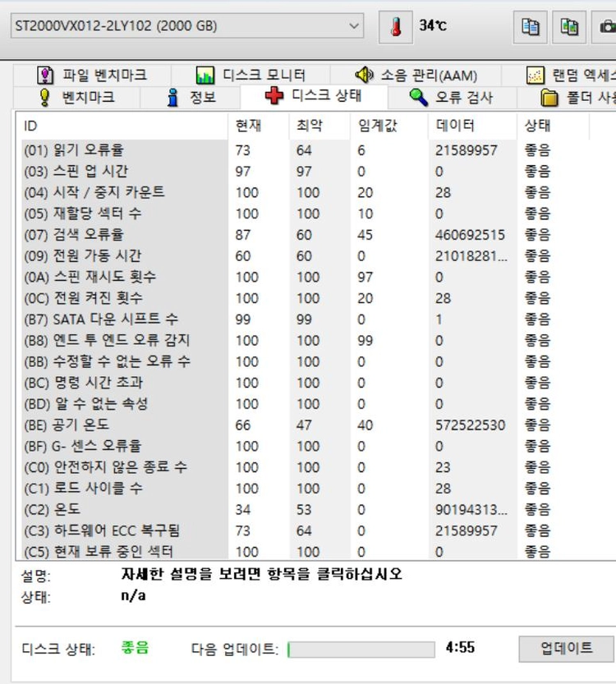Select the (BB) 수정할 수 없는 오류 수 row
This screenshot has height=684, width=616.
(306, 362)
